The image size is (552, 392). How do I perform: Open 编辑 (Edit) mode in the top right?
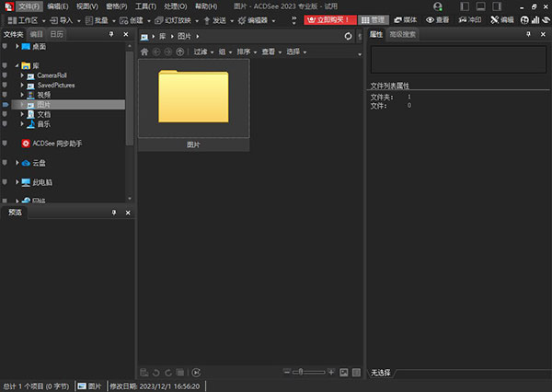[x=501, y=19]
